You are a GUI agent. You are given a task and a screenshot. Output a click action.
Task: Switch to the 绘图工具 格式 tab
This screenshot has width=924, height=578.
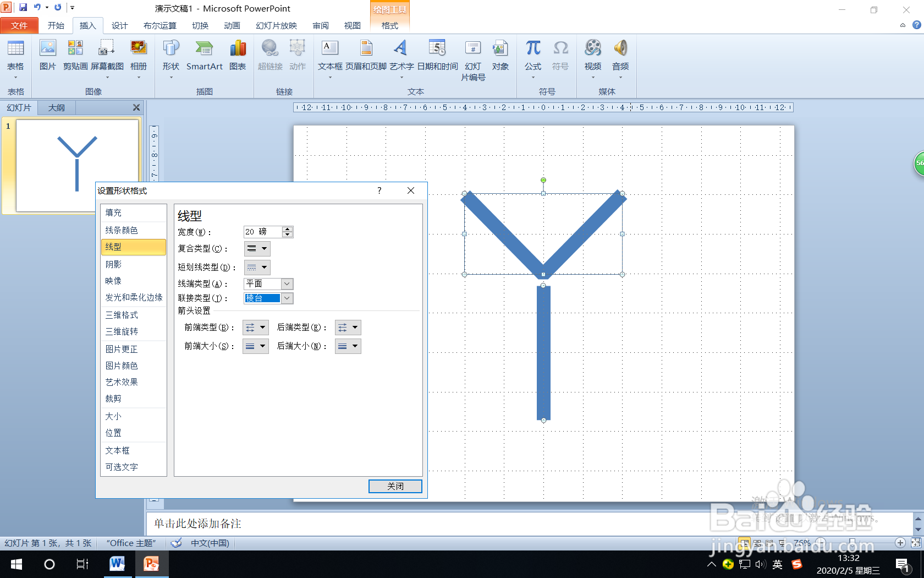pyautogui.click(x=389, y=25)
